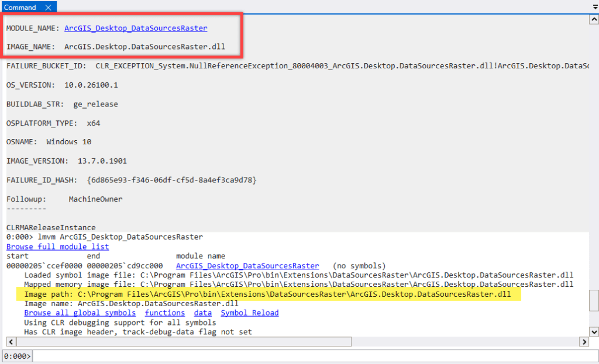Click the 0:000> prompt label beside input
The width and height of the screenshot is (599, 364).
[17, 356]
